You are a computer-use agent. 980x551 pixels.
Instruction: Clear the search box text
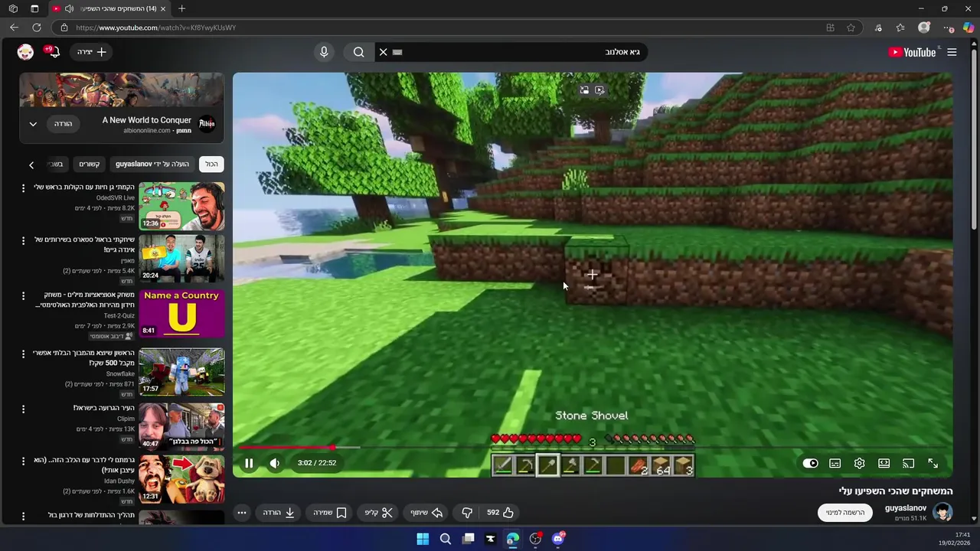(384, 52)
